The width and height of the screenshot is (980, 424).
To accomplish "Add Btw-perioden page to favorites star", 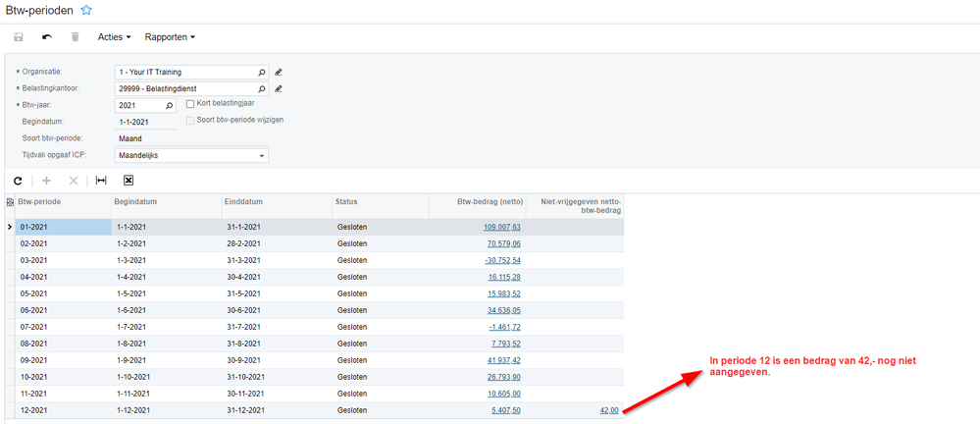I will click(x=86, y=10).
